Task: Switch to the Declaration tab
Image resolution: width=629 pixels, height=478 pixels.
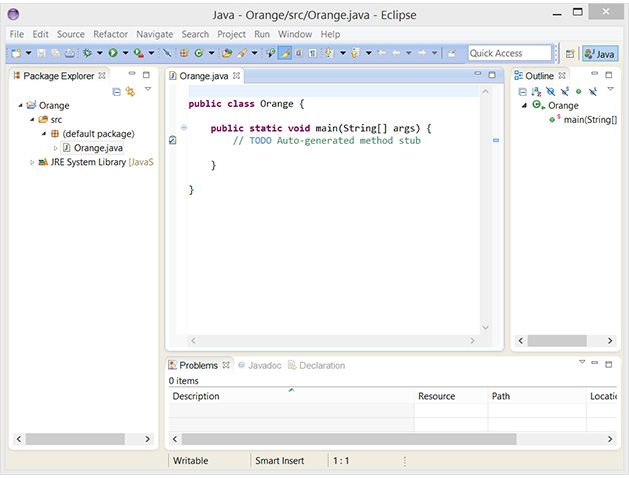Action: tap(317, 365)
